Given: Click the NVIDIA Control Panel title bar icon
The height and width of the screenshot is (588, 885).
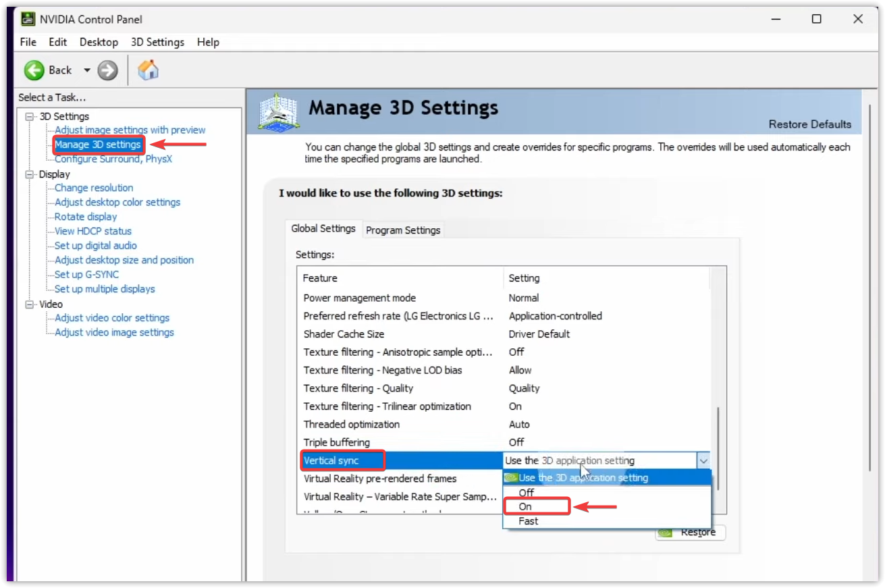Looking at the screenshot, I should pyautogui.click(x=28, y=19).
